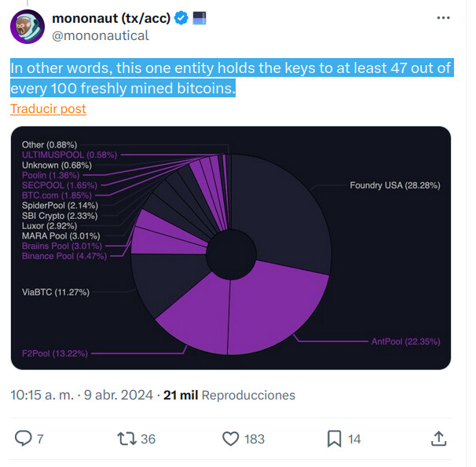The height and width of the screenshot is (467, 476).
Task: Click the blue verified badge
Action: (x=181, y=18)
